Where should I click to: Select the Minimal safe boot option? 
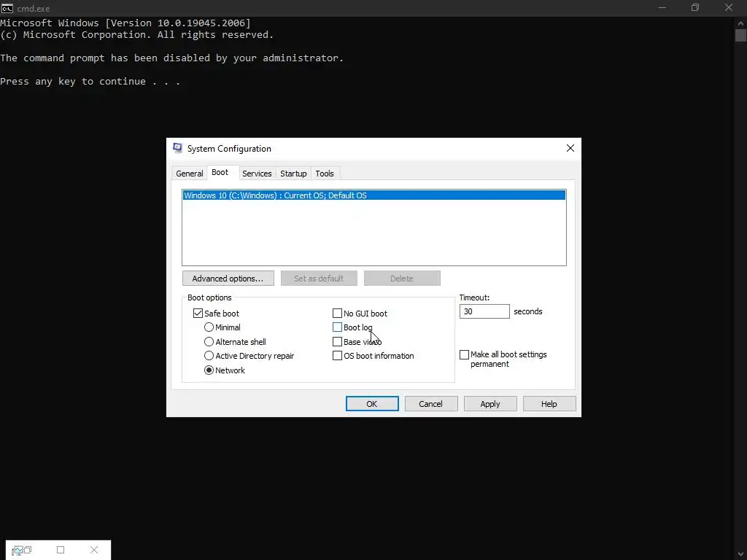[x=209, y=327]
